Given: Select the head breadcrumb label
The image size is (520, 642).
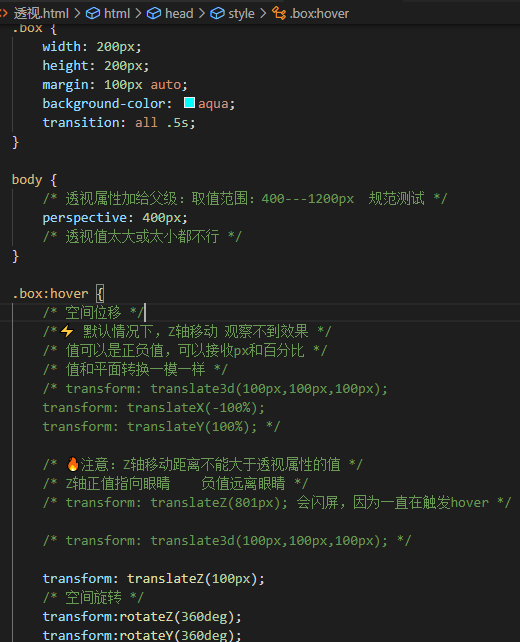Looking at the screenshot, I should click(179, 14).
